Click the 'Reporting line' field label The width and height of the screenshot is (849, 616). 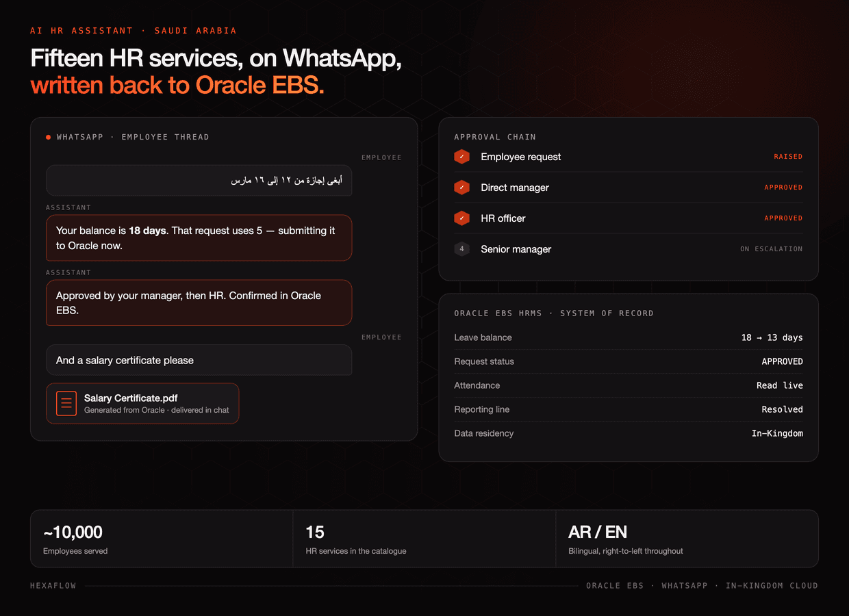coord(482,409)
